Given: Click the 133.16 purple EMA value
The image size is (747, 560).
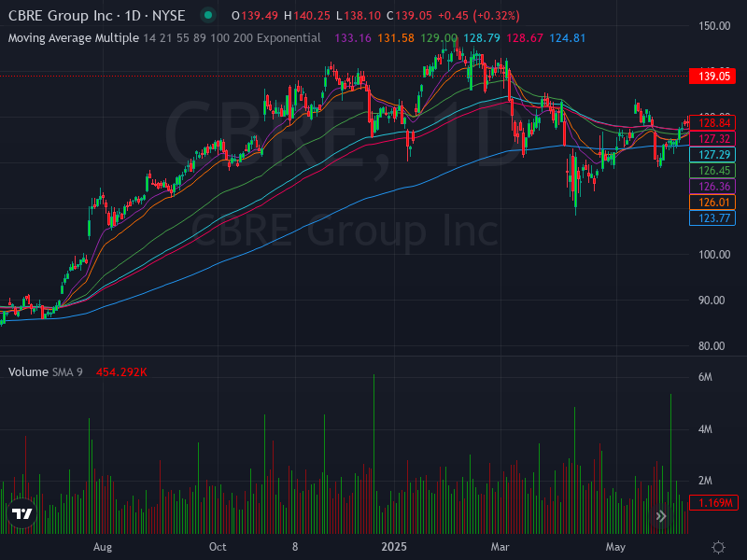Looking at the screenshot, I should point(353,38).
